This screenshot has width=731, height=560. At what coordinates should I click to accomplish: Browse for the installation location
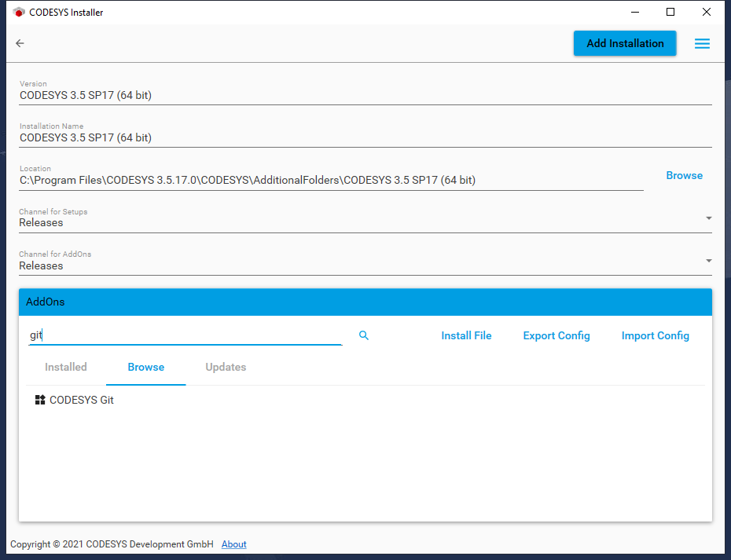click(x=684, y=176)
